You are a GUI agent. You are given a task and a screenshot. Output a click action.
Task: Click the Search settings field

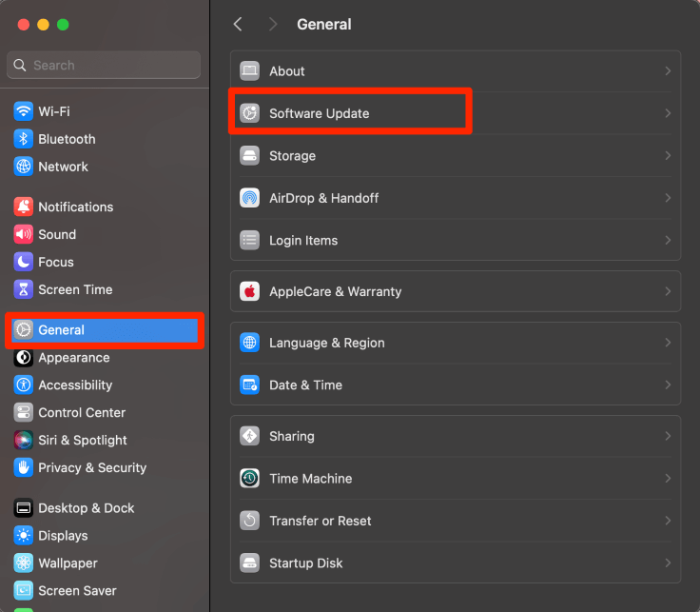click(104, 66)
